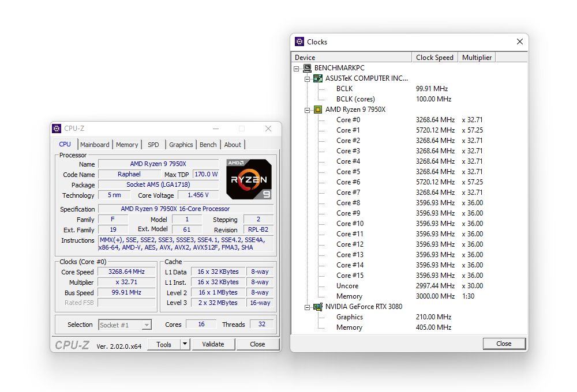This screenshot has height=392, width=577.
Task: Click the Code Name field Raphael
Action: 129,174
